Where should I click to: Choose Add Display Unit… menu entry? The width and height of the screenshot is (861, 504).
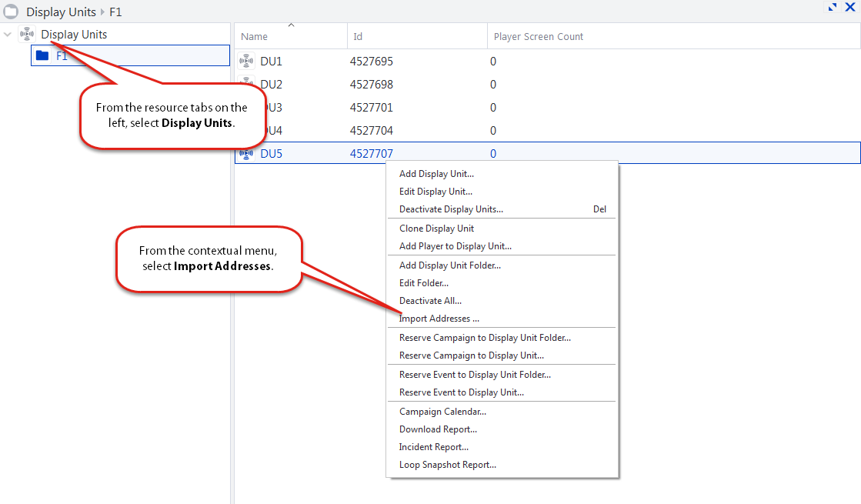[x=436, y=174]
